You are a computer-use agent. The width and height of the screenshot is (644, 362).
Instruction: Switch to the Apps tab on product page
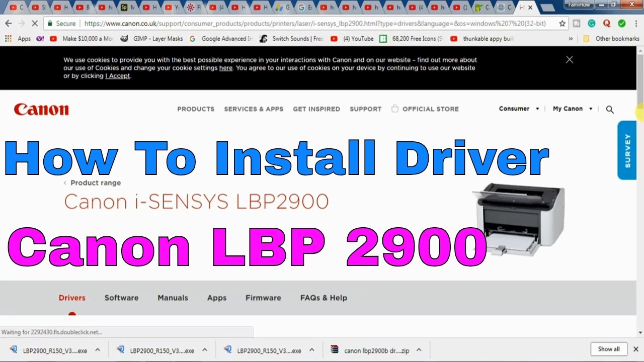(x=217, y=298)
